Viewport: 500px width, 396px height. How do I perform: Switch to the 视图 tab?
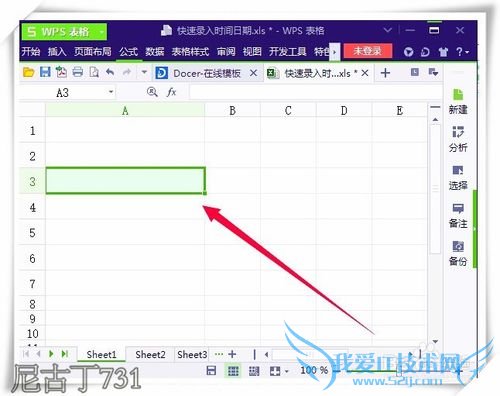pyautogui.click(x=252, y=51)
